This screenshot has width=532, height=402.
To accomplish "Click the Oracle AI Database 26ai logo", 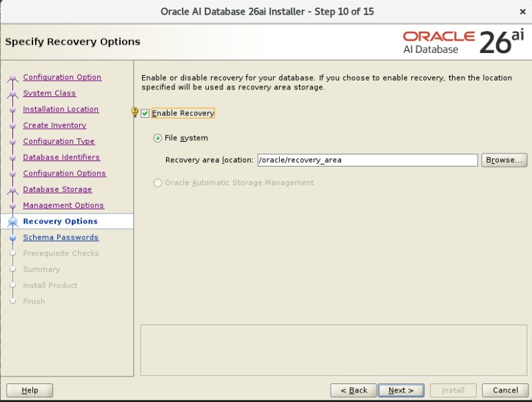I will coord(464,42).
